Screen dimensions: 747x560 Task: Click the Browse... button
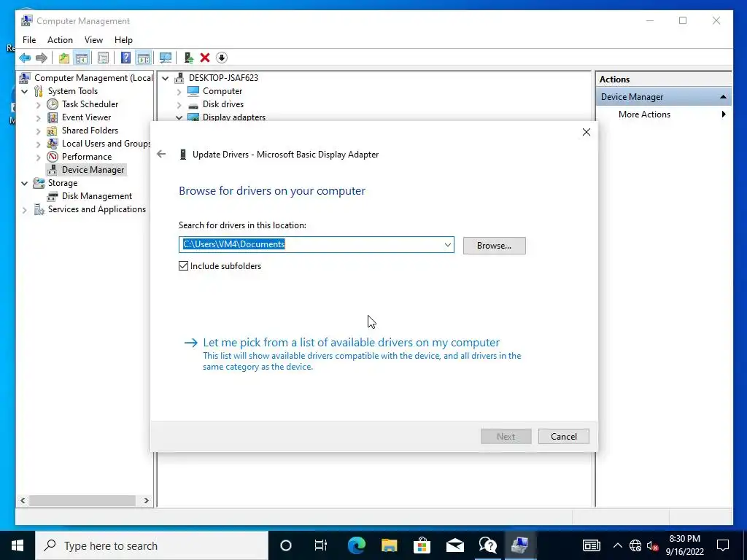pos(494,246)
